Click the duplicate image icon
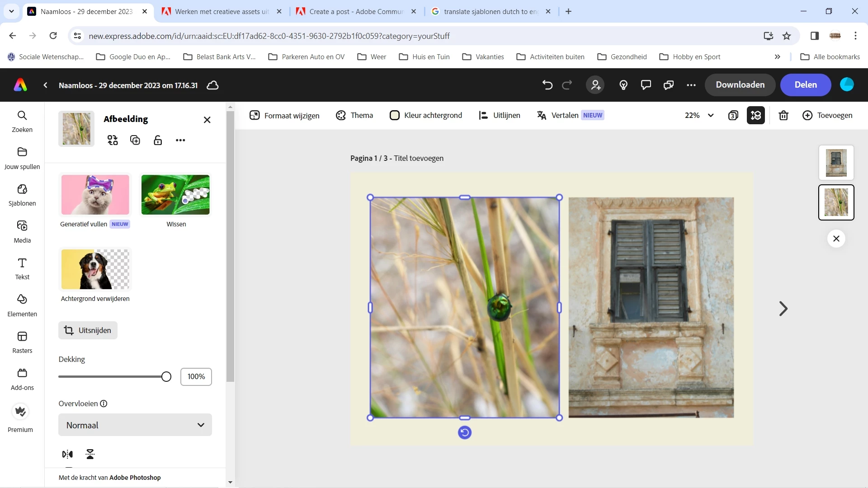 (x=135, y=140)
